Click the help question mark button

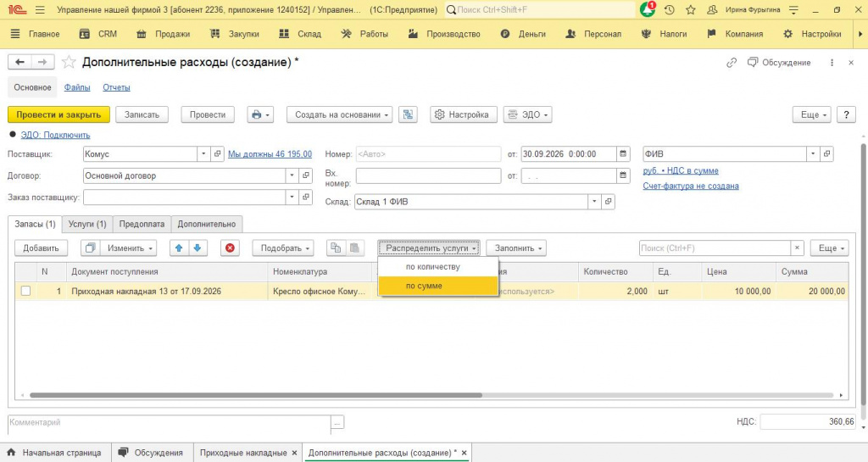coord(846,114)
